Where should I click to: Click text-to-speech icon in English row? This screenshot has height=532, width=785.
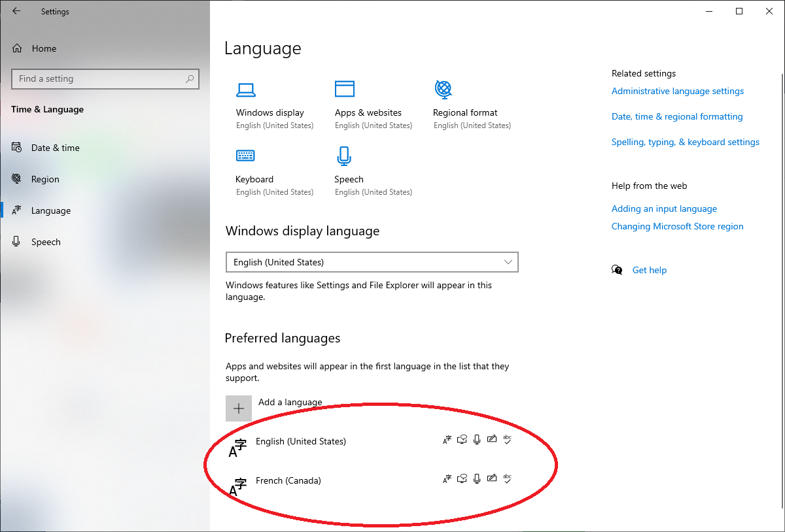point(462,440)
